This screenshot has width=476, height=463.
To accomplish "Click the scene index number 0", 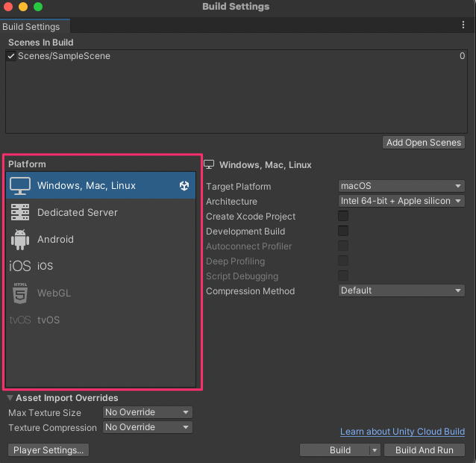I will [462, 56].
